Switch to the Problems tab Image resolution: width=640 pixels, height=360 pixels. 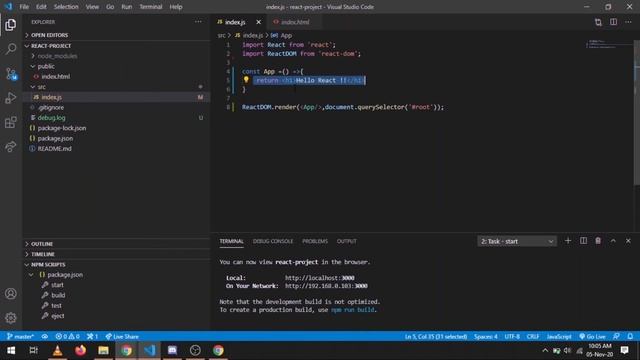point(315,241)
